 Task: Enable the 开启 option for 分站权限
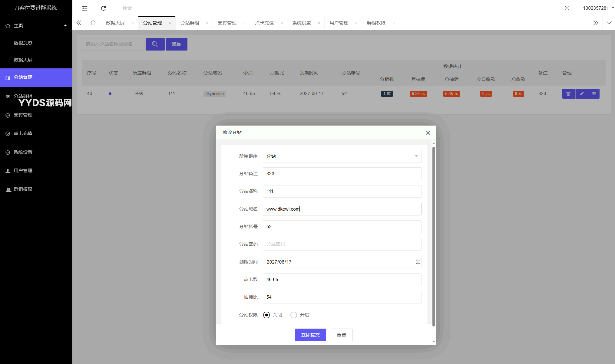click(x=293, y=315)
